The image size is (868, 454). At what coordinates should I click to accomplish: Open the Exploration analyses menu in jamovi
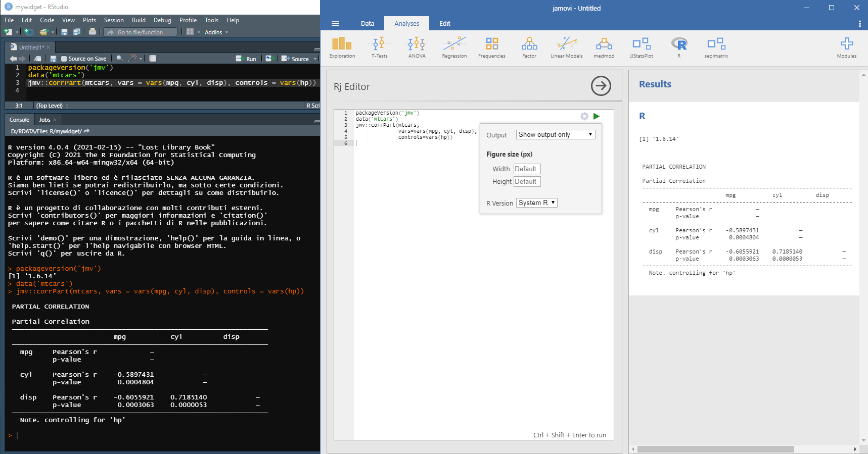tap(342, 48)
